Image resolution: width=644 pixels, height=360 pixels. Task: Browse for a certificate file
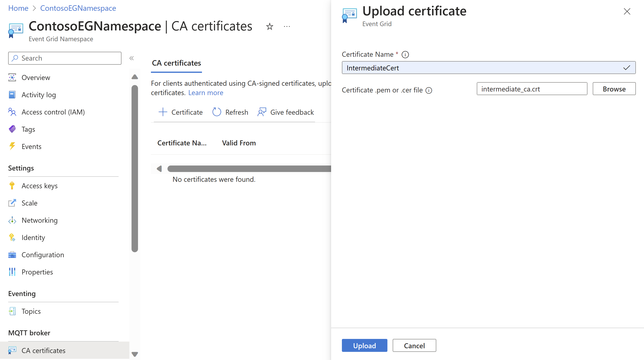[x=614, y=89]
